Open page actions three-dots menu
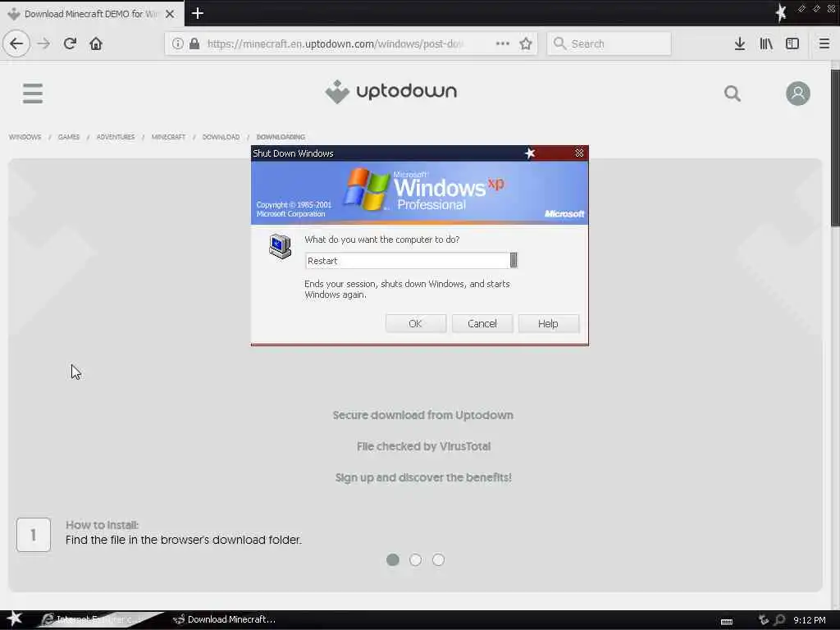This screenshot has height=630, width=840. tap(503, 43)
